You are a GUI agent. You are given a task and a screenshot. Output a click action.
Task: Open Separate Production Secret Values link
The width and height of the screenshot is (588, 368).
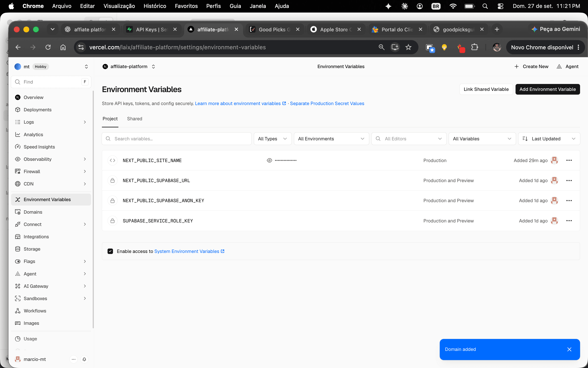(327, 103)
